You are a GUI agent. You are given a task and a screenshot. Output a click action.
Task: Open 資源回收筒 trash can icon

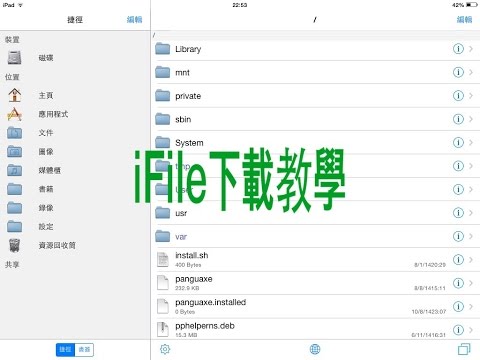14,246
